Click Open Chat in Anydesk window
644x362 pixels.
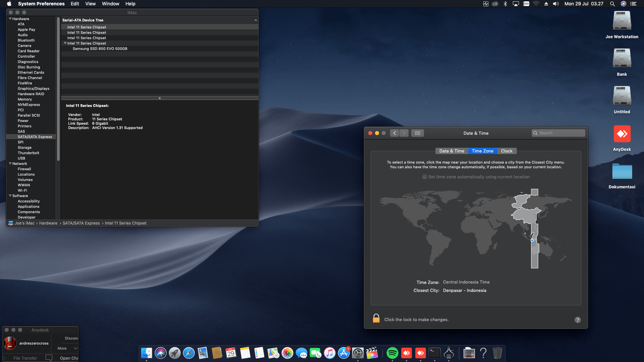pos(69,358)
